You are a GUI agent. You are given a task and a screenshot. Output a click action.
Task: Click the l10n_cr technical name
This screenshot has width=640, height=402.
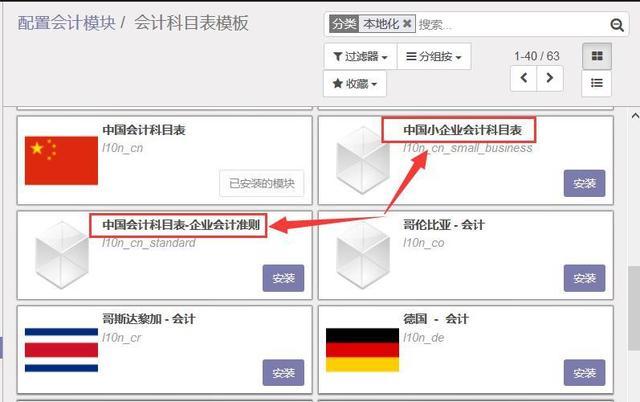pos(122,338)
